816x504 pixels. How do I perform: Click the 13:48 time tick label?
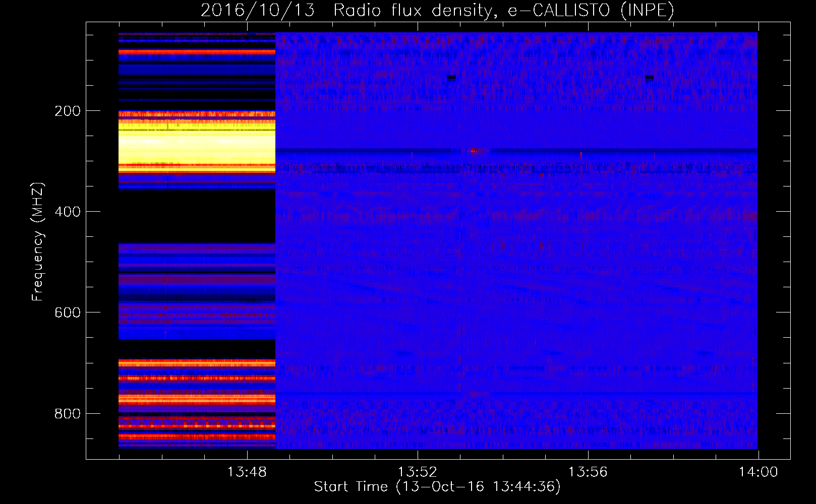[x=247, y=472]
